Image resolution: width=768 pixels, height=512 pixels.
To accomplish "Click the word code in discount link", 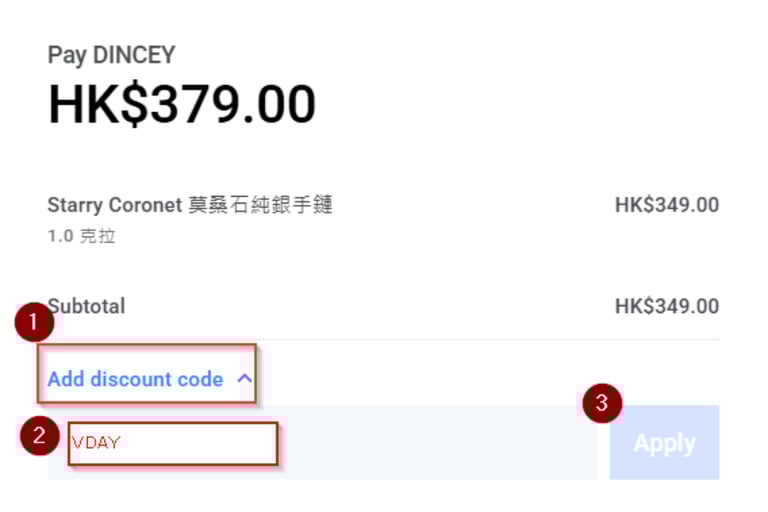I will (200, 379).
